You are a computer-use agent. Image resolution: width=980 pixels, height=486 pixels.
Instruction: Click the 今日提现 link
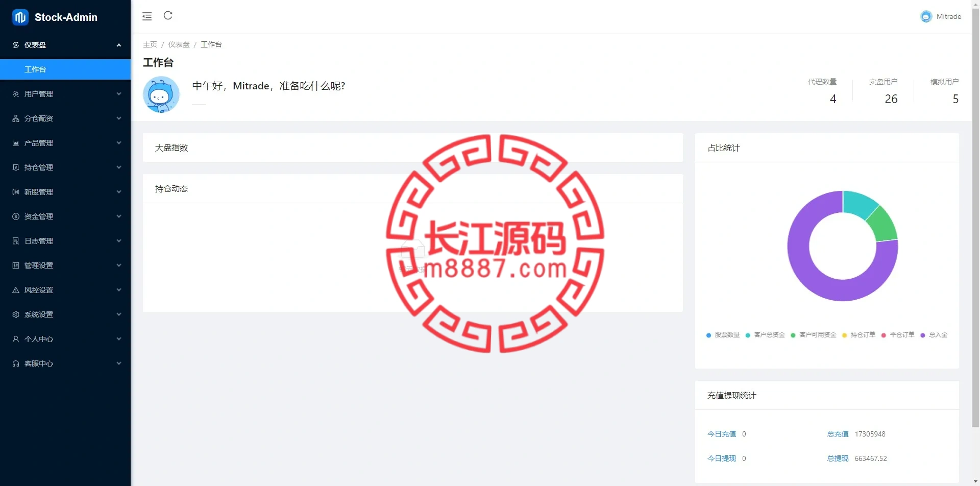pos(722,458)
